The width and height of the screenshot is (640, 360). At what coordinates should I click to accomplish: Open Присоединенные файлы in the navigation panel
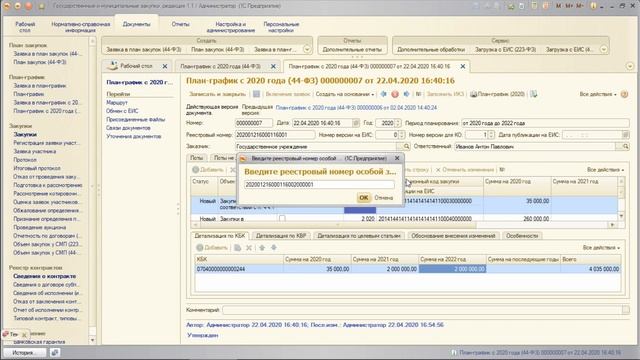[136, 120]
